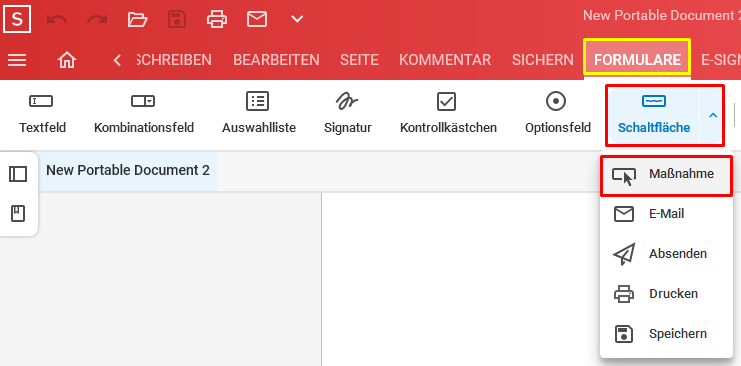Add a Kontrollkästchen checkbox field

pyautogui.click(x=448, y=113)
